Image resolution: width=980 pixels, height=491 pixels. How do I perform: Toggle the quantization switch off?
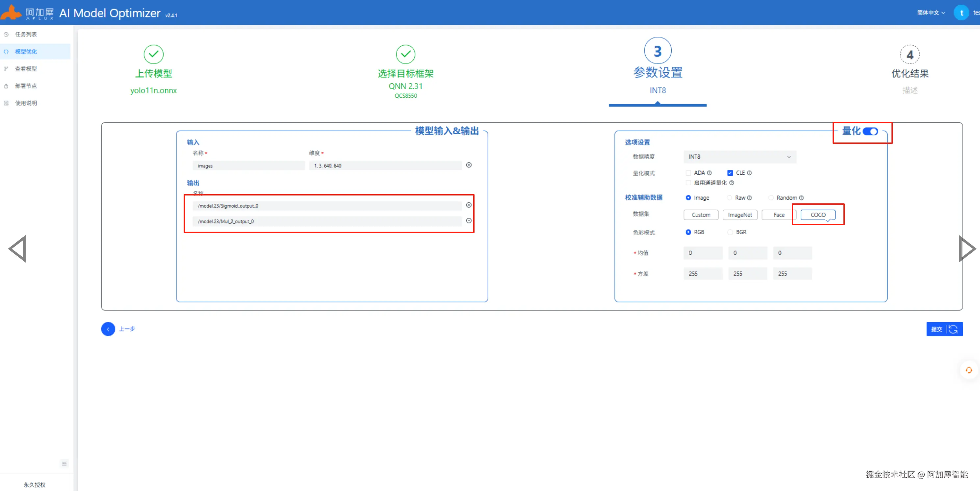(x=870, y=132)
